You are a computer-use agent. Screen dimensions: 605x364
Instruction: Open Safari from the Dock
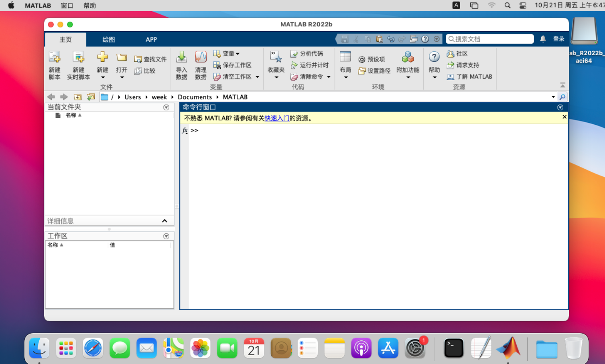click(93, 348)
